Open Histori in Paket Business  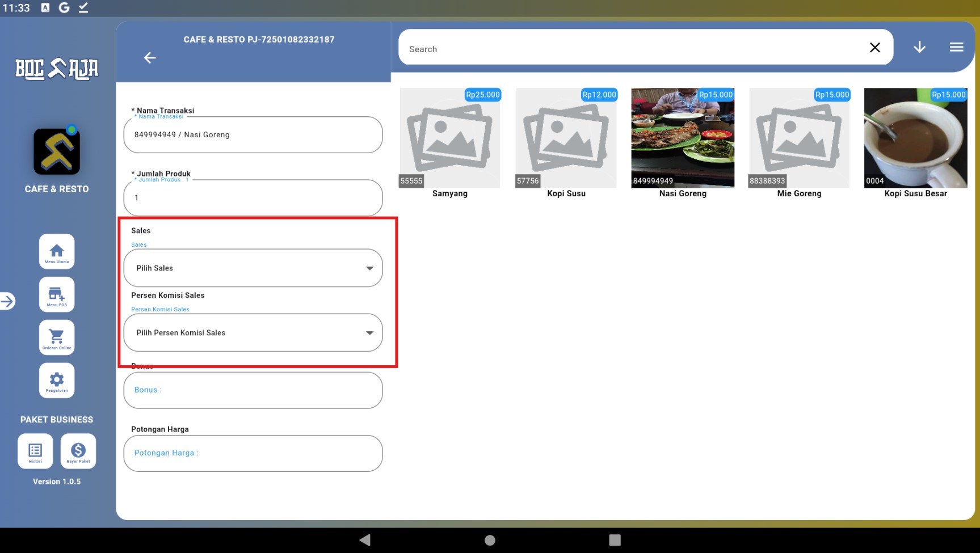35,451
